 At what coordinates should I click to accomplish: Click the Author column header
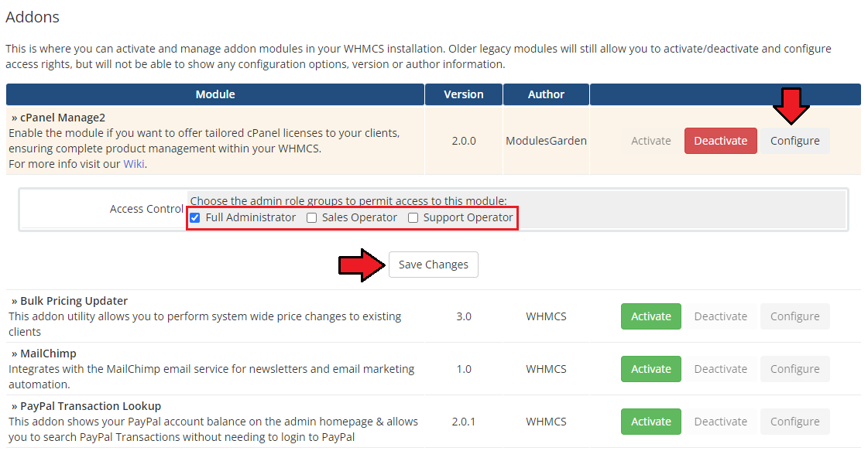pos(546,94)
